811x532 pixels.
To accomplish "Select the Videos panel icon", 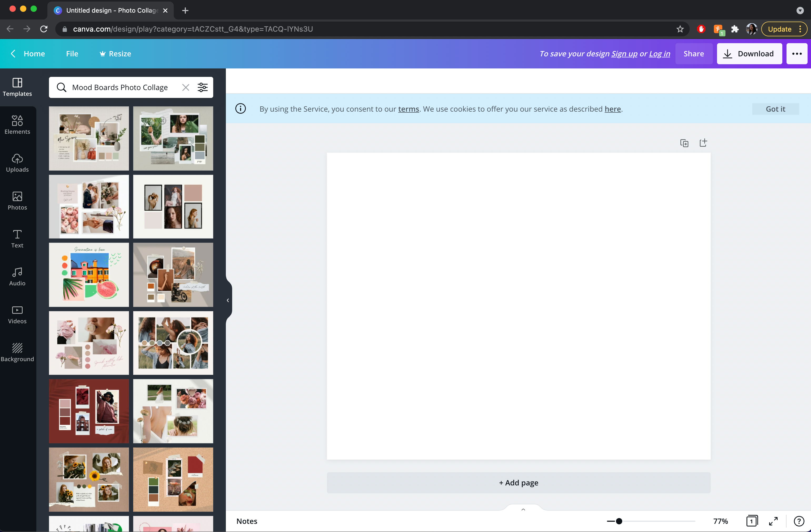I will 17,314.
